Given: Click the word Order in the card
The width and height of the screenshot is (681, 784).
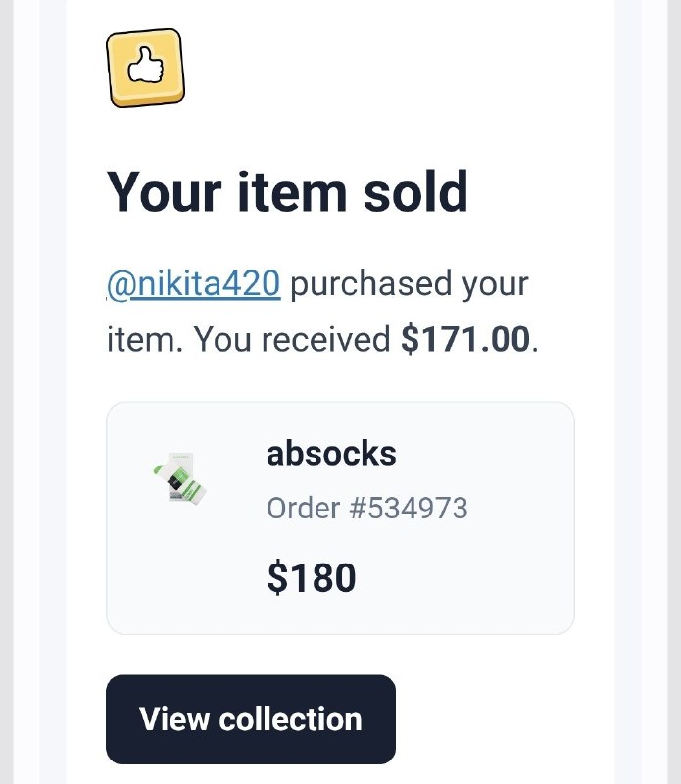Looking at the screenshot, I should pyautogui.click(x=303, y=508).
